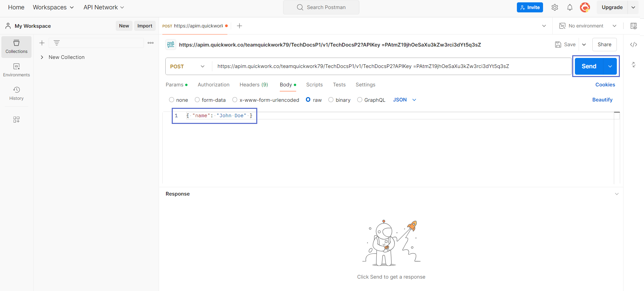Click the HTTP request type icon

pyautogui.click(x=171, y=45)
